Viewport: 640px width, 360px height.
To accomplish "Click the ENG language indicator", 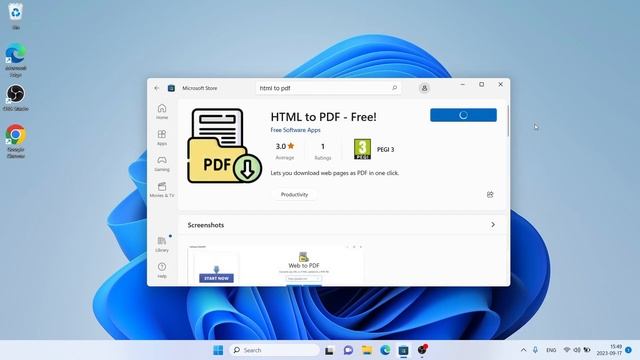I will 551,350.
